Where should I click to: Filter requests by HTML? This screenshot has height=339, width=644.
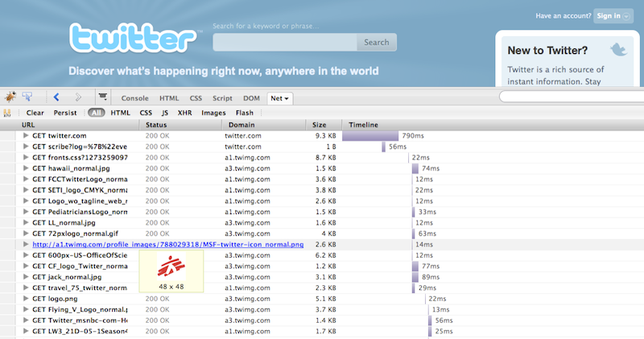[x=120, y=113]
